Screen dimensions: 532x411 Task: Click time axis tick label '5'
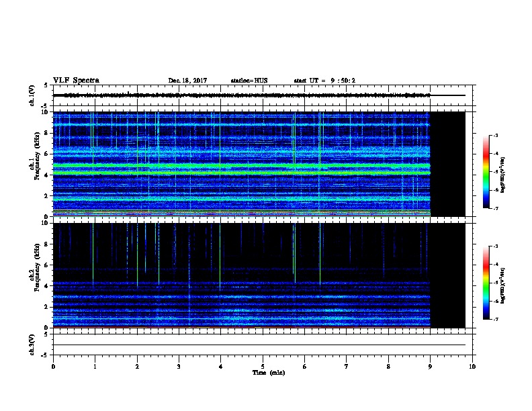pyautogui.click(x=263, y=366)
